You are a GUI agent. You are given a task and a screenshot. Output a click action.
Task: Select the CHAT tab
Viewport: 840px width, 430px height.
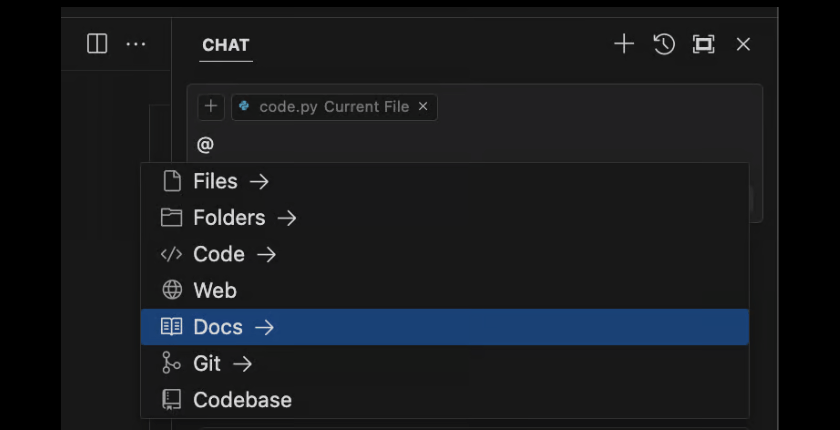[226, 45]
